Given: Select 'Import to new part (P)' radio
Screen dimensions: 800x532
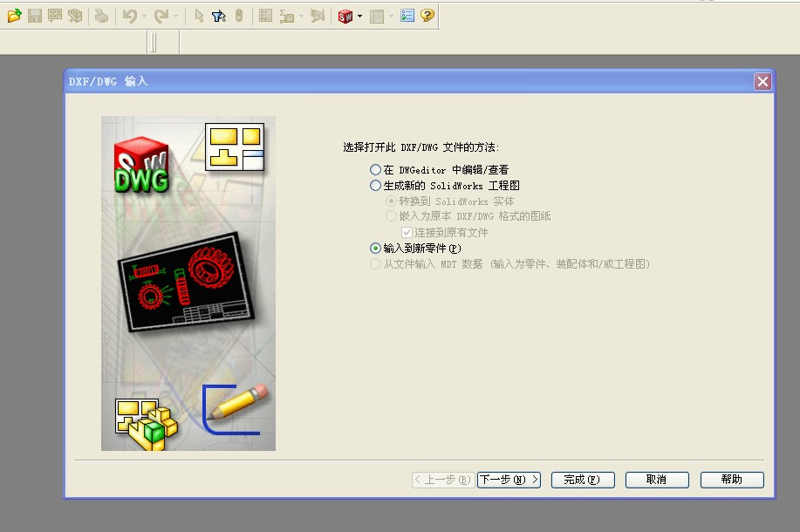Looking at the screenshot, I should (375, 248).
